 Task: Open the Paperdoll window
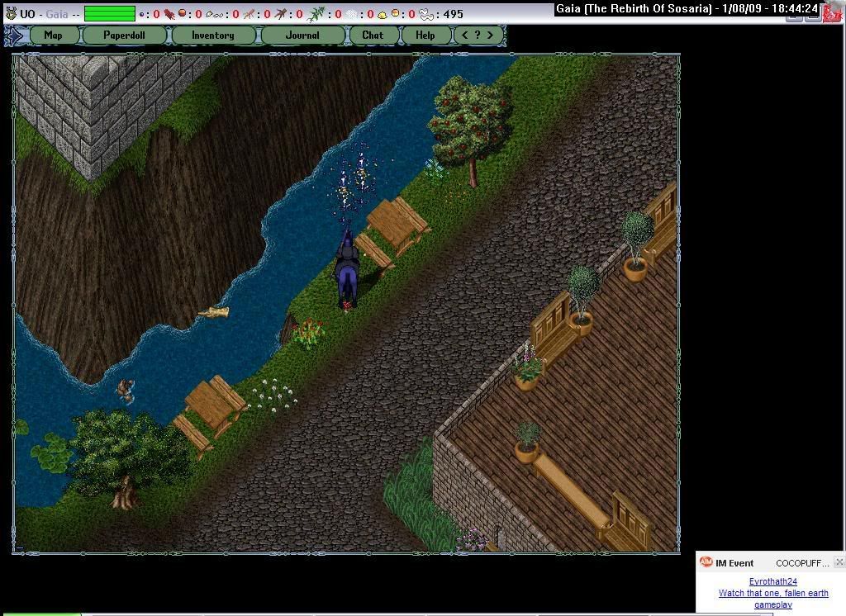coord(124,35)
